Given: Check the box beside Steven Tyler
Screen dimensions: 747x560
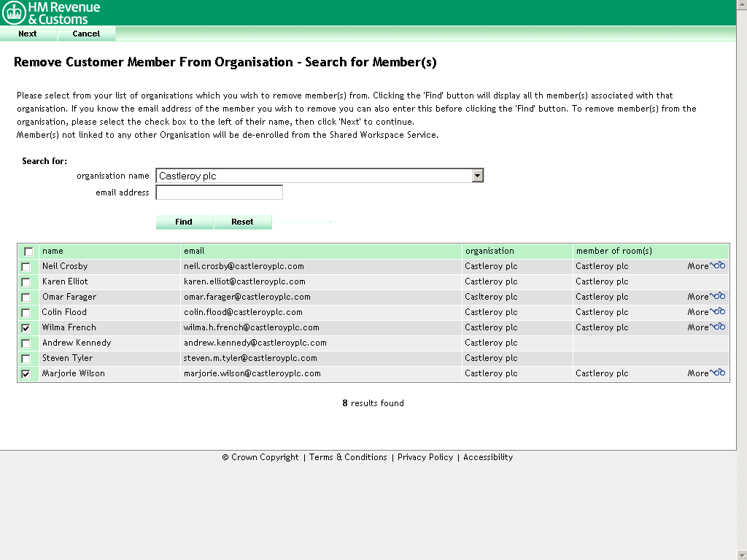Looking at the screenshot, I should [26, 357].
